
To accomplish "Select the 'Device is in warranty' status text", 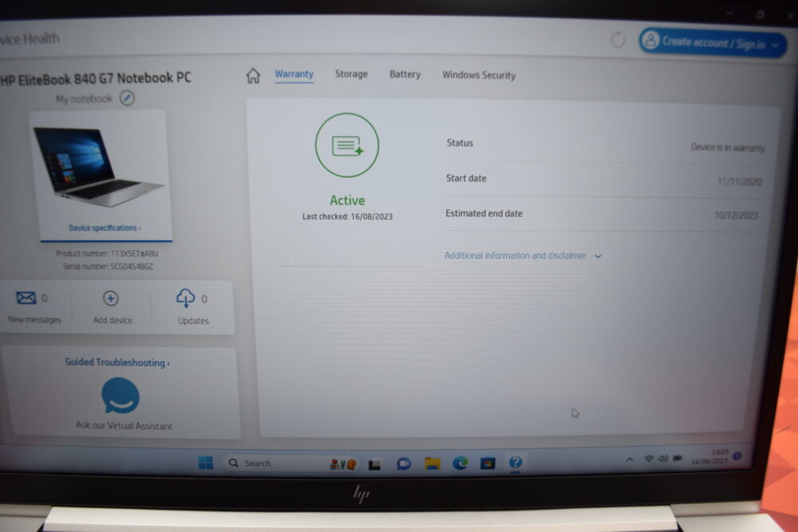I will (x=728, y=148).
